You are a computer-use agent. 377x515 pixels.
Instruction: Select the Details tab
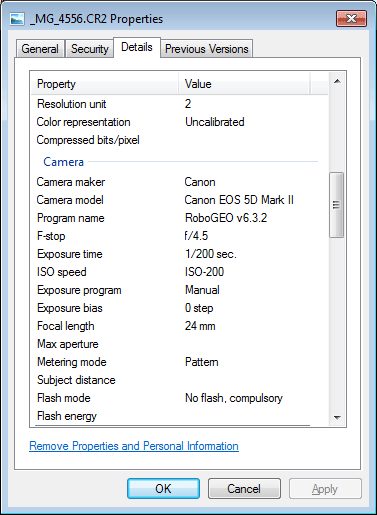[137, 47]
